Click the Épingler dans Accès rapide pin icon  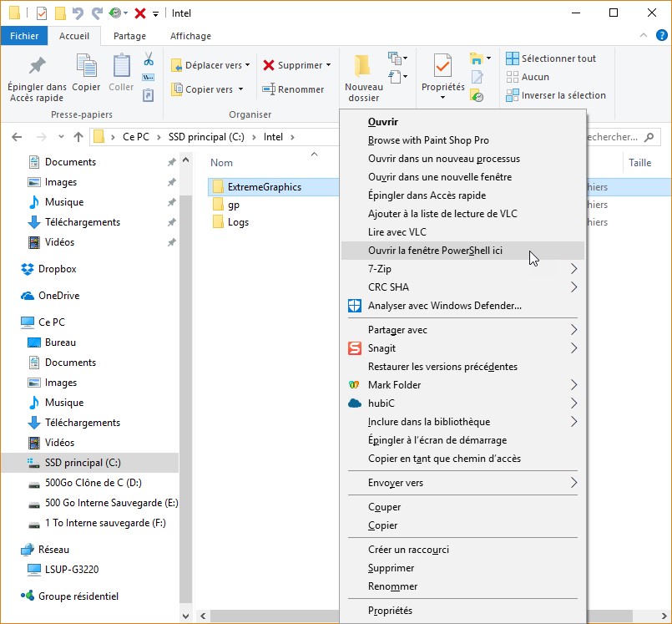click(x=37, y=66)
